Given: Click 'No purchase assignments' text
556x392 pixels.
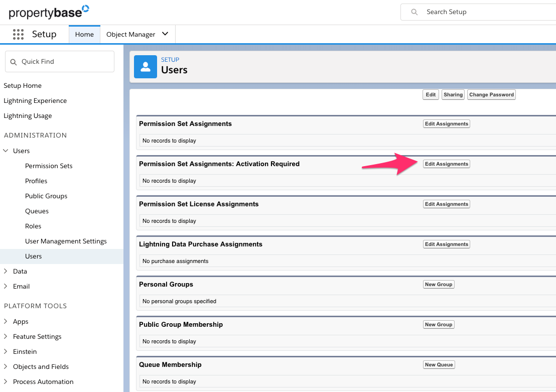Looking at the screenshot, I should [x=176, y=261].
